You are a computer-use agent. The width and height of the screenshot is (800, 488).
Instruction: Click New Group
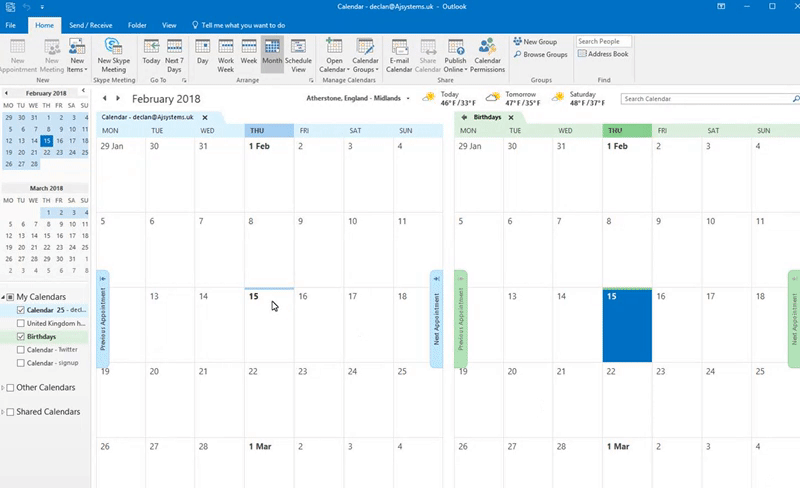point(535,42)
